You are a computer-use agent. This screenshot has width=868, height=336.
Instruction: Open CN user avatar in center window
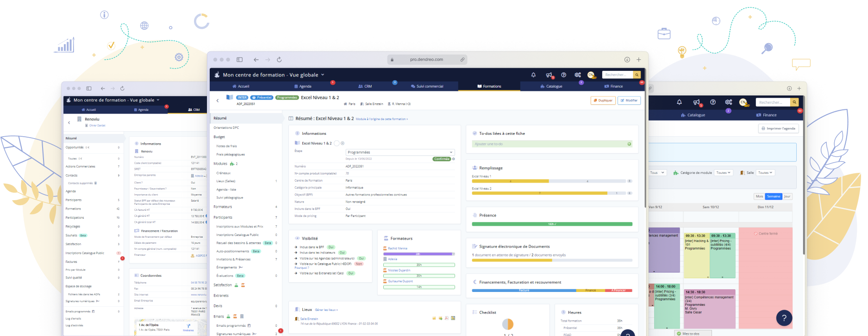click(x=591, y=75)
